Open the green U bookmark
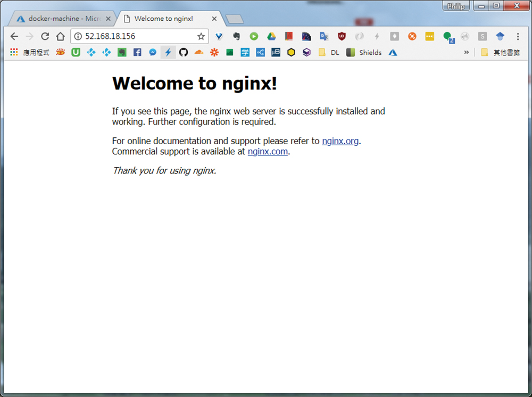This screenshot has width=532, height=397. [76, 52]
